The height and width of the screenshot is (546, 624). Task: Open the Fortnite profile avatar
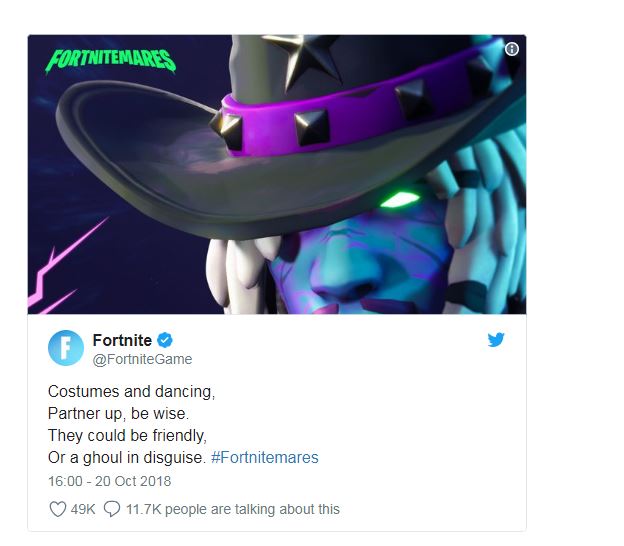click(x=66, y=348)
